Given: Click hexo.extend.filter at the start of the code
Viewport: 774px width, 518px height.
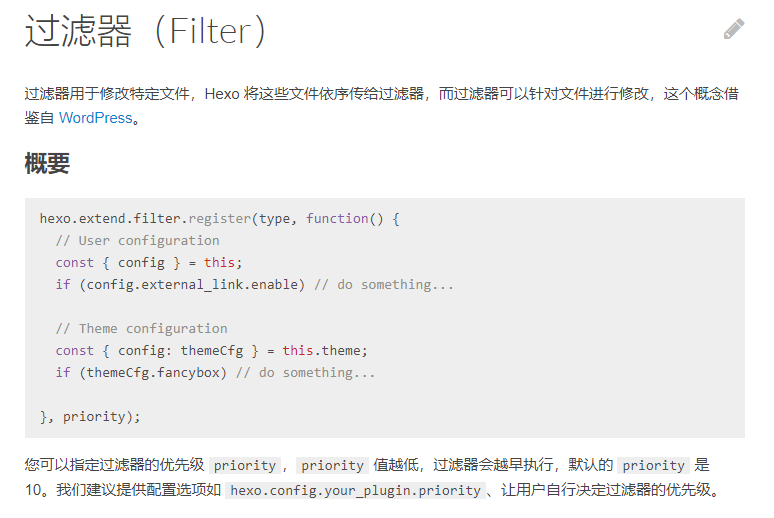Looking at the screenshot, I should pos(110,218).
